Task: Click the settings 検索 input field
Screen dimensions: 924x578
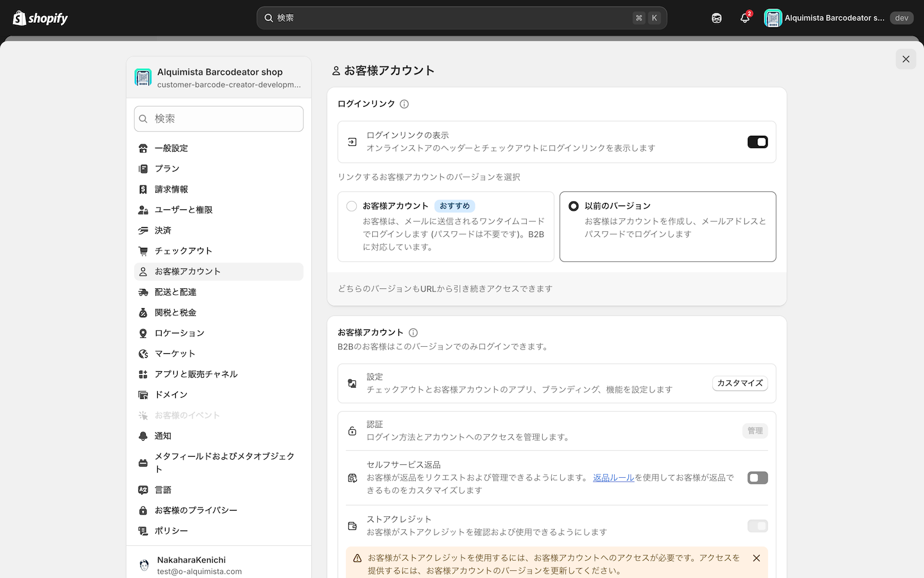Action: 219,119
